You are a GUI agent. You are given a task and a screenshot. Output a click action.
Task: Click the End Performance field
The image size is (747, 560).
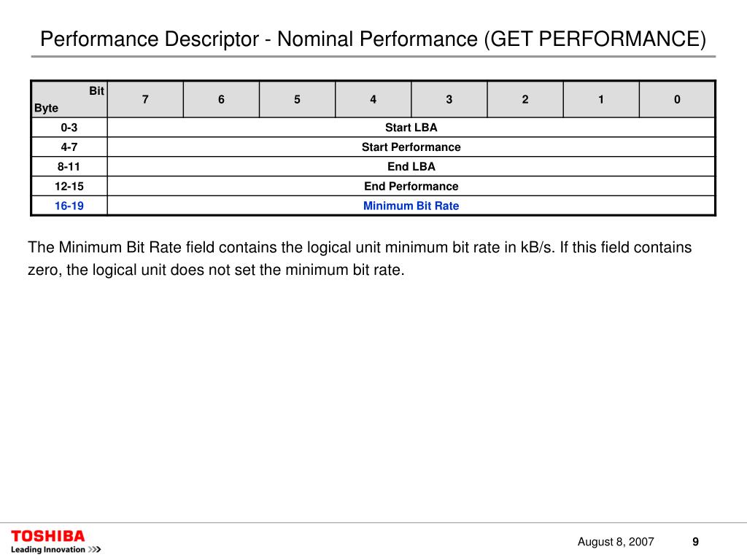point(411,186)
